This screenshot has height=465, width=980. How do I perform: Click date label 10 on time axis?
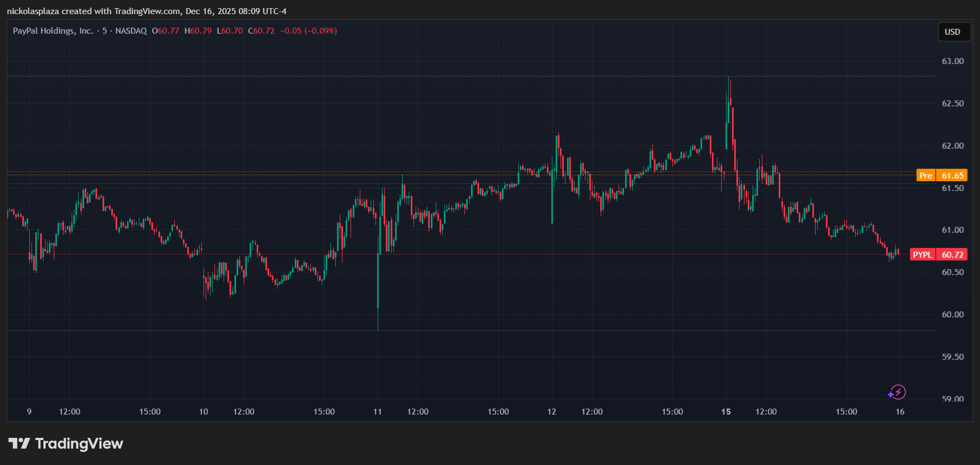pos(203,412)
